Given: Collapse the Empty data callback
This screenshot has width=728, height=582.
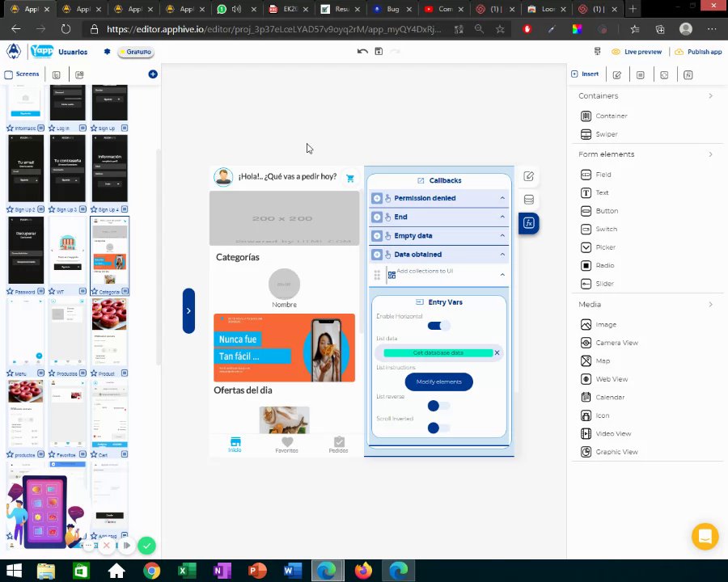Looking at the screenshot, I should [502, 236].
